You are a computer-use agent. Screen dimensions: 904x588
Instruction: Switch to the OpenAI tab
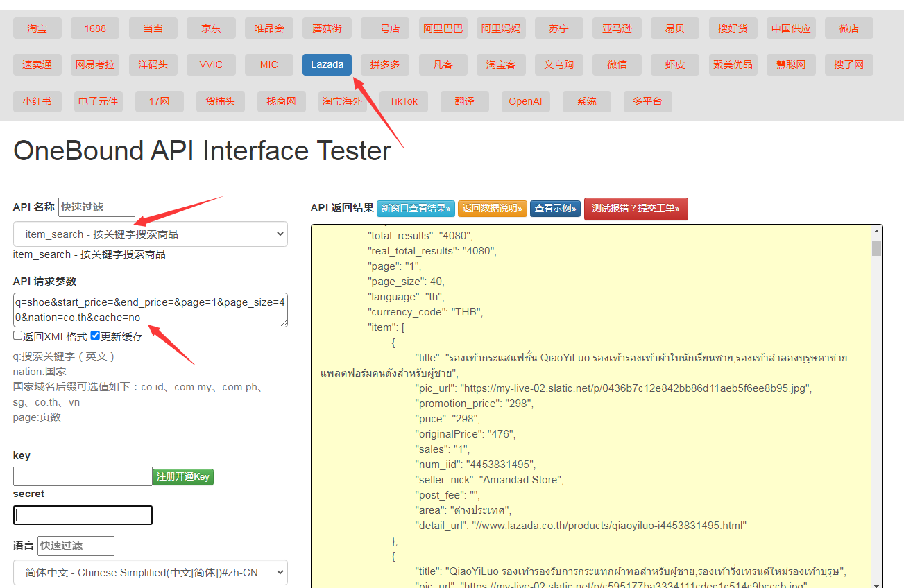coord(526,101)
